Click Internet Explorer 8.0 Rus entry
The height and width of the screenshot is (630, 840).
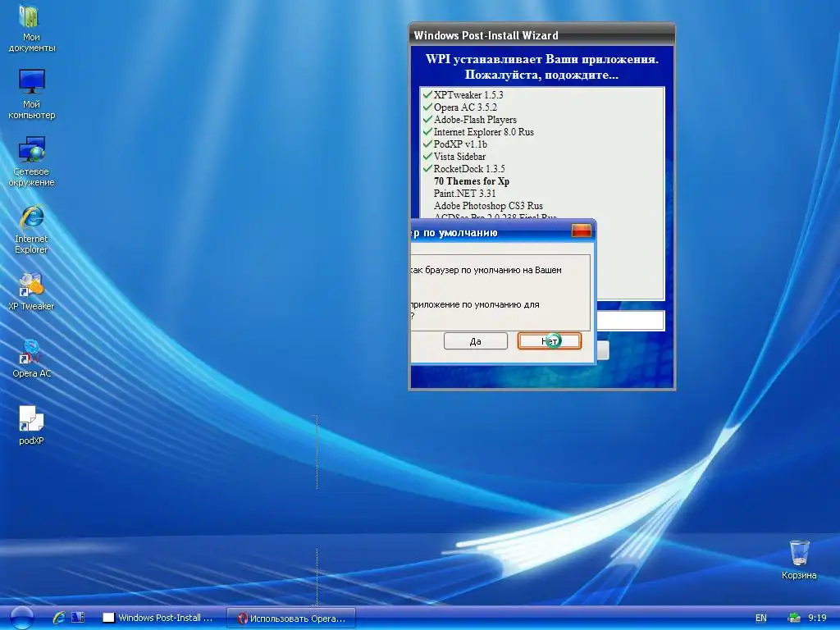tap(484, 132)
